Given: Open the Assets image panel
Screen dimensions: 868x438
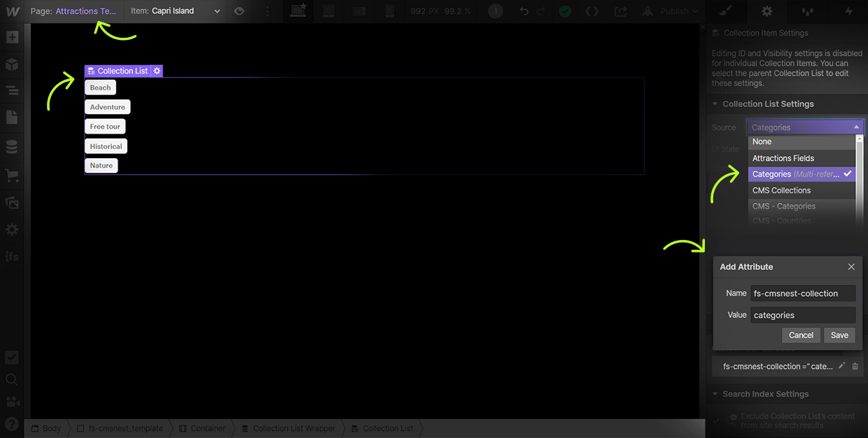Looking at the screenshot, I should [x=12, y=202].
